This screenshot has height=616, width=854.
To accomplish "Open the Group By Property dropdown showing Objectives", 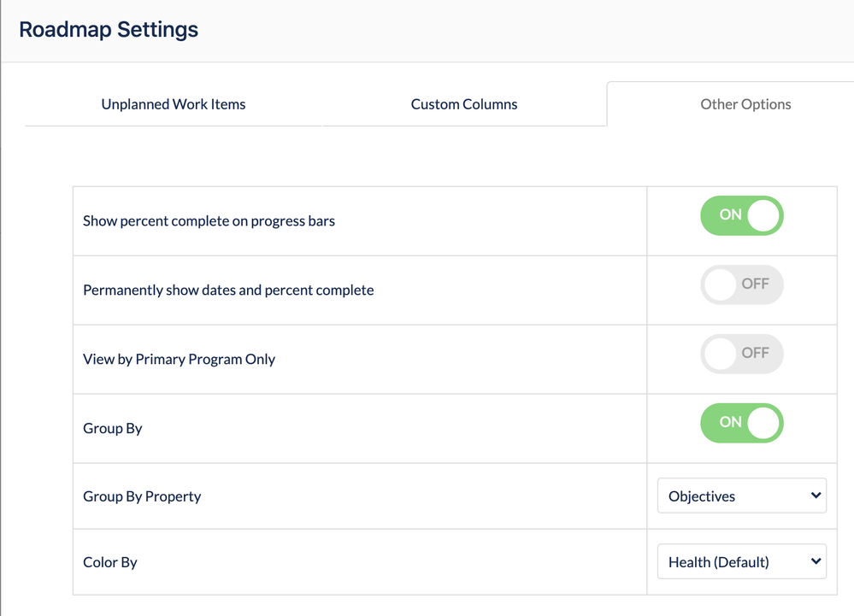I will [741, 496].
